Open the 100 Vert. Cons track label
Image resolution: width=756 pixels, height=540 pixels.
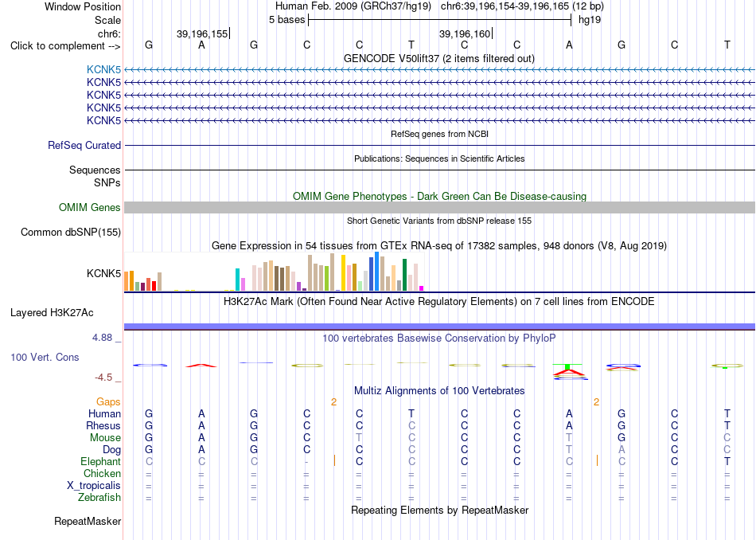tap(45, 357)
